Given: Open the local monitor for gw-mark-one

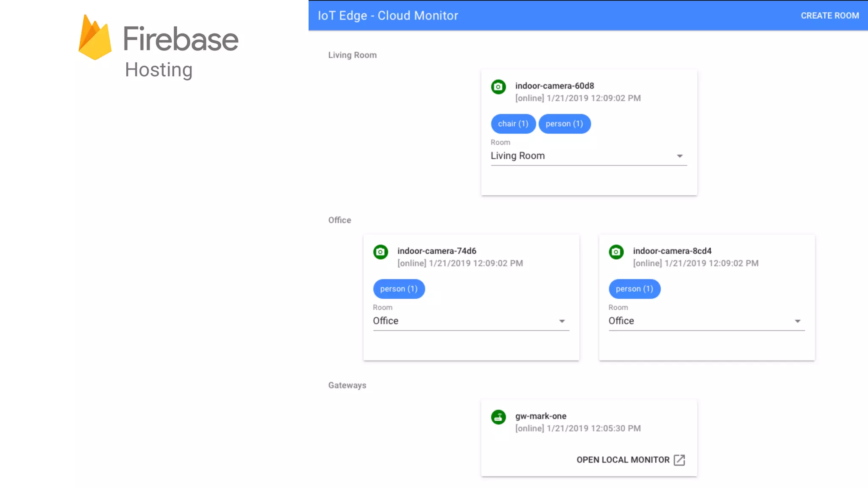Looking at the screenshot, I should coord(623,460).
